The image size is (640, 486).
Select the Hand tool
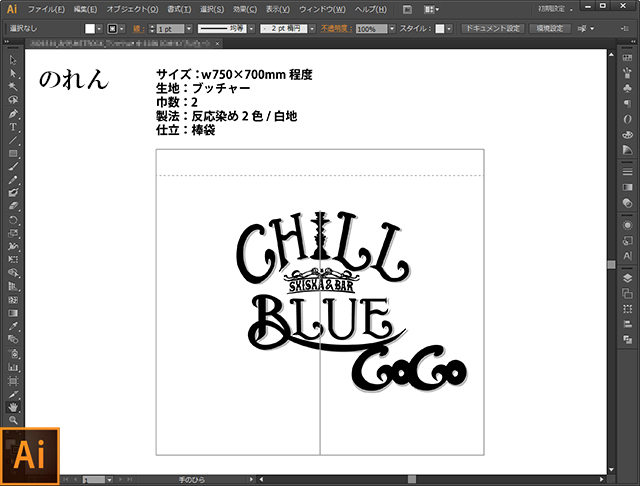tap(14, 407)
